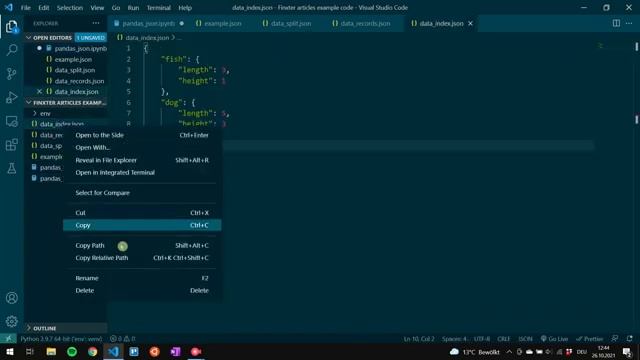Expand the Outline section
The height and width of the screenshot is (360, 640).
coord(65,328)
